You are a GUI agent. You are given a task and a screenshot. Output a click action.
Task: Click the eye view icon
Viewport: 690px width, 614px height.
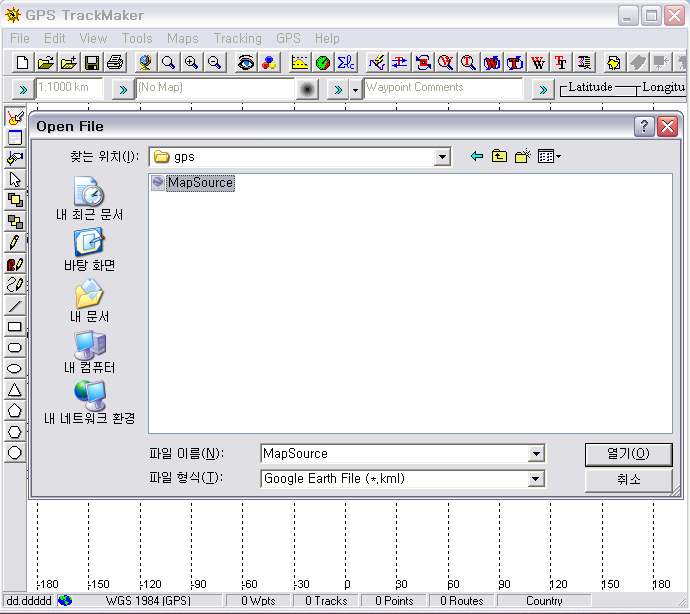pyautogui.click(x=246, y=63)
